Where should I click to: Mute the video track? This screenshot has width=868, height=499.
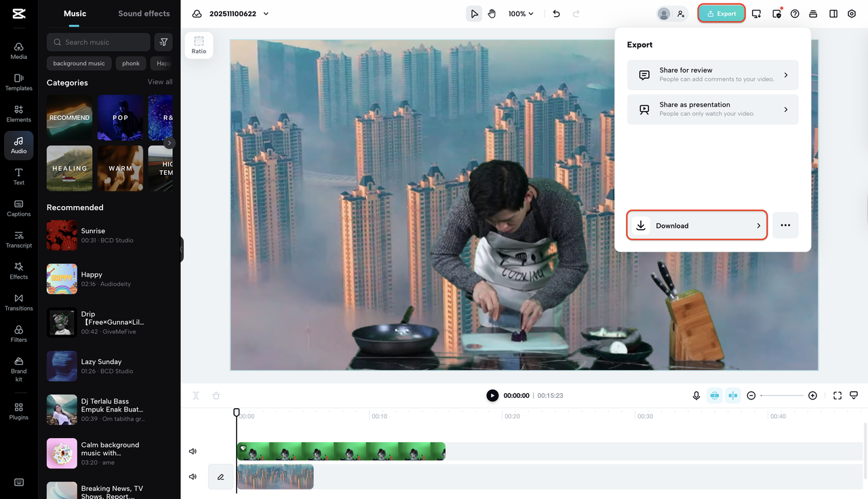pyautogui.click(x=193, y=451)
